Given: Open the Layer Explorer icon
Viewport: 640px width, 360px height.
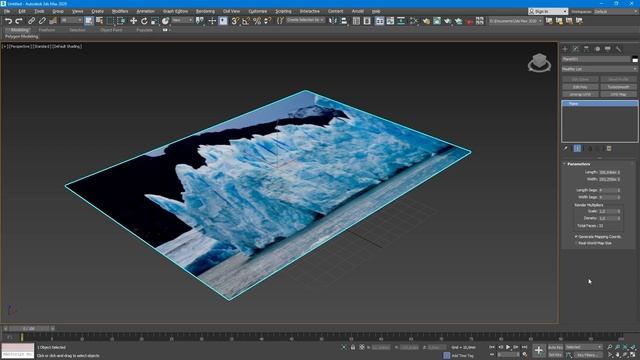Looking at the screenshot, I should [x=367, y=21].
